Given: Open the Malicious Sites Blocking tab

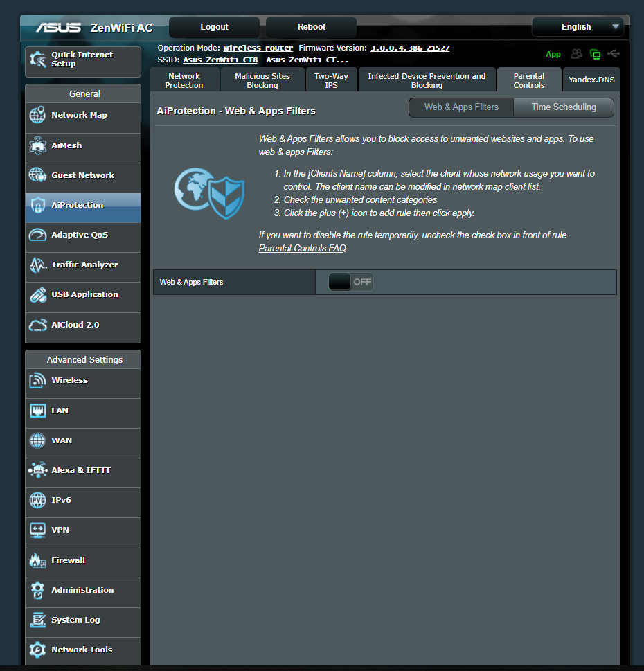Looking at the screenshot, I should tap(262, 81).
